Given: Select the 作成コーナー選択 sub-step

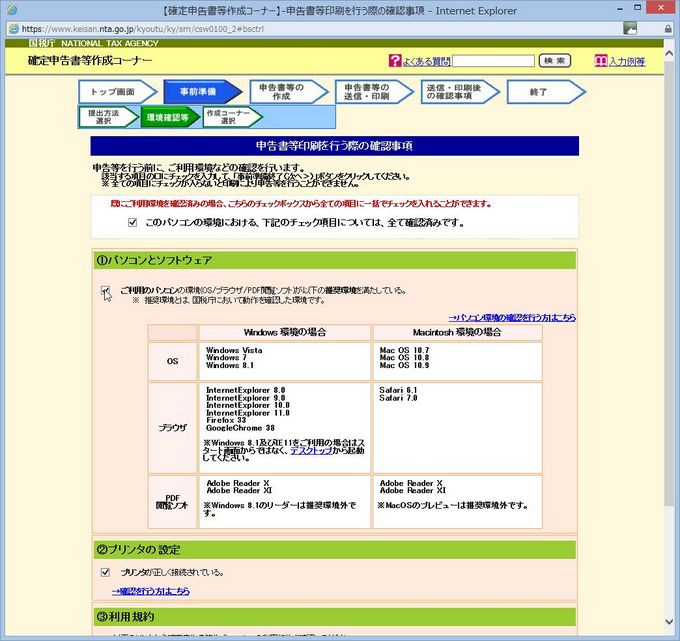Looking at the screenshot, I should [x=228, y=117].
